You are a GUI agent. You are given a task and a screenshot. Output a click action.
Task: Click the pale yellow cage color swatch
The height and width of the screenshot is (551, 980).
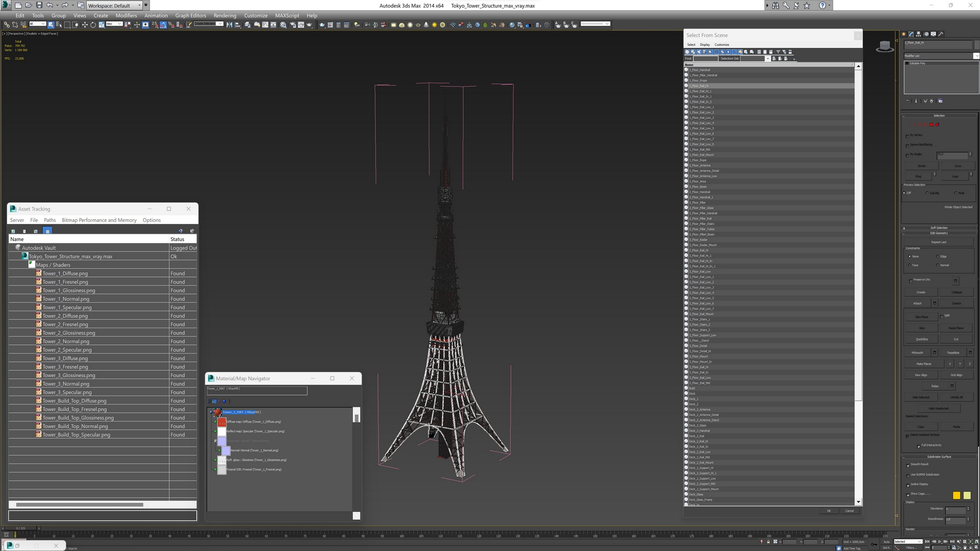point(967,495)
